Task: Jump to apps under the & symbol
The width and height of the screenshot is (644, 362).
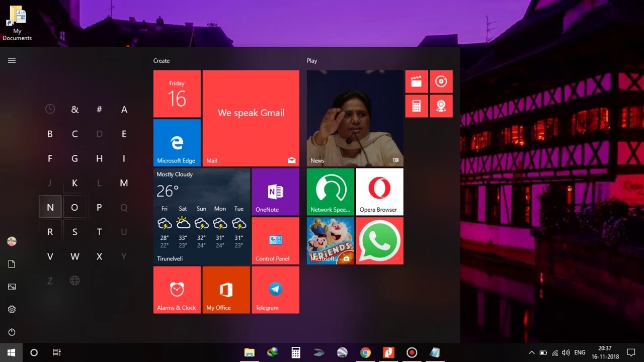Action: tap(75, 109)
